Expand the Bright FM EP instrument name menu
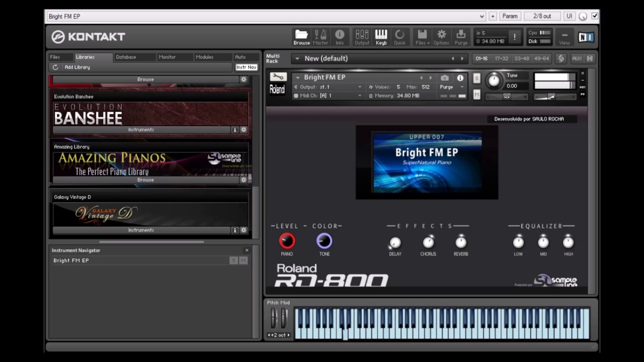This screenshot has width=644, height=362. pyautogui.click(x=298, y=77)
